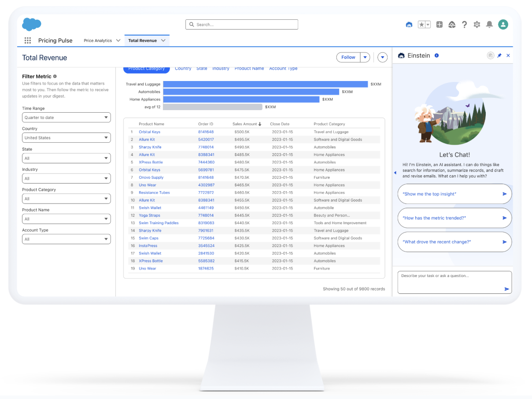Switch to the Price Analytics tab

point(98,41)
